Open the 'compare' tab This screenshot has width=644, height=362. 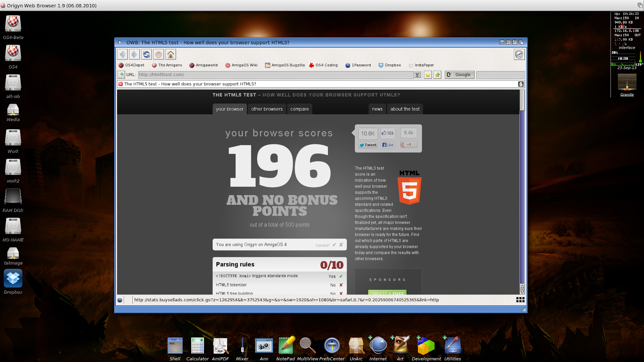pyautogui.click(x=299, y=109)
